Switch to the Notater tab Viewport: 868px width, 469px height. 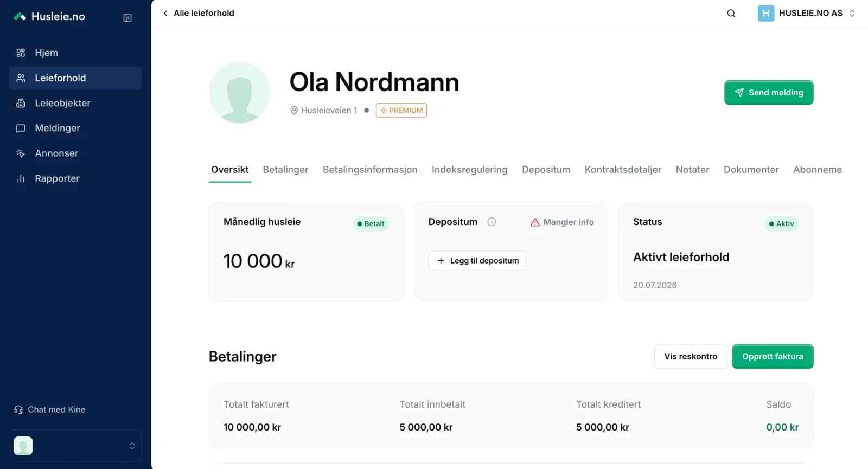pos(692,170)
